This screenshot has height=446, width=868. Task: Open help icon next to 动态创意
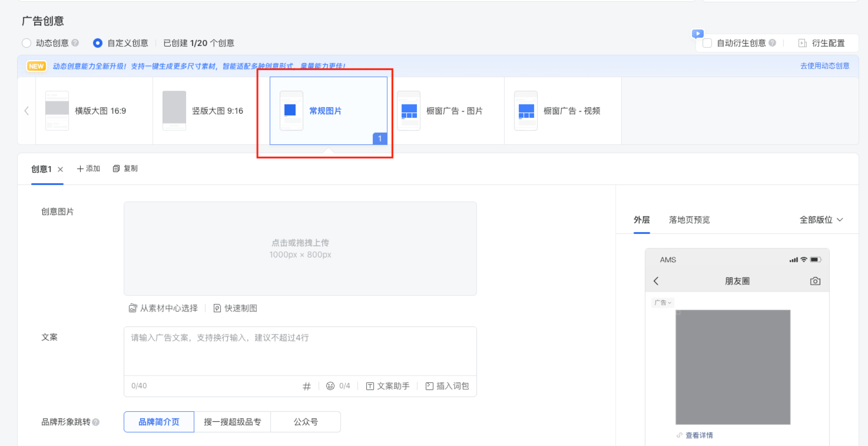(x=75, y=43)
